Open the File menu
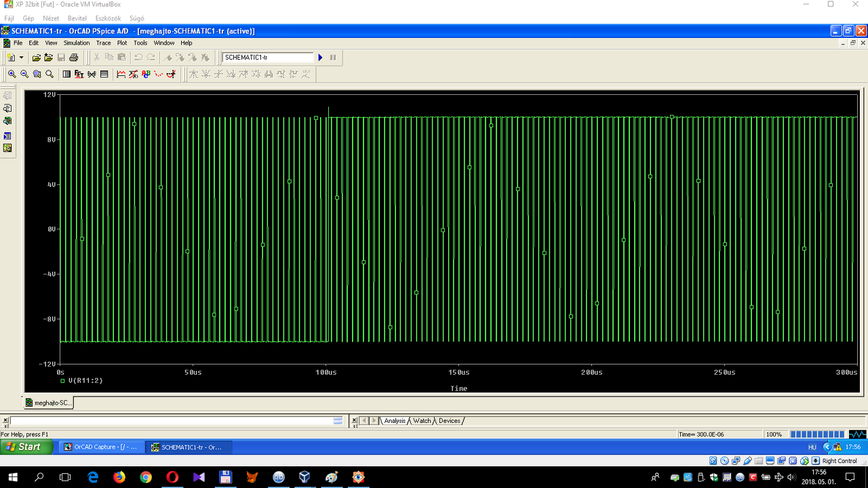The image size is (868, 488). coord(18,43)
